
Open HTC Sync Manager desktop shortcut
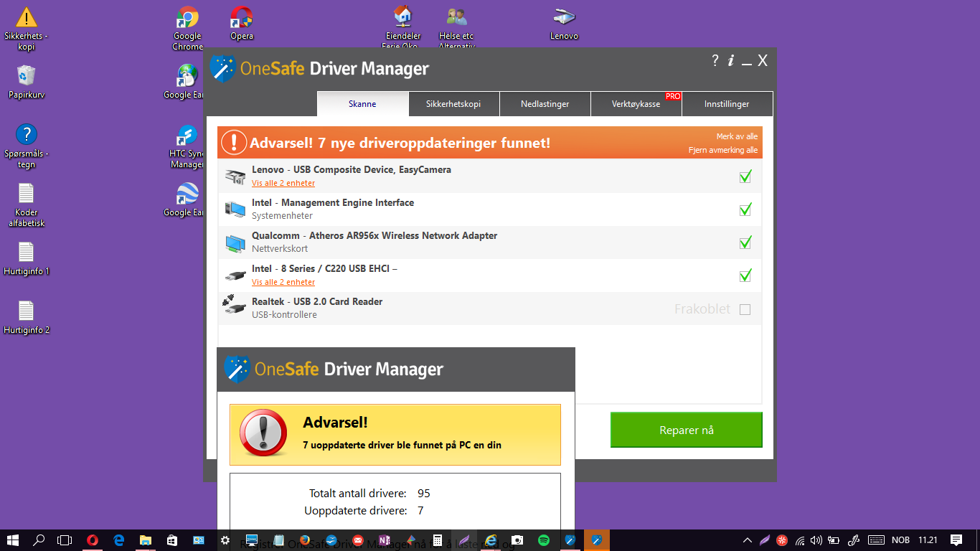[187, 146]
